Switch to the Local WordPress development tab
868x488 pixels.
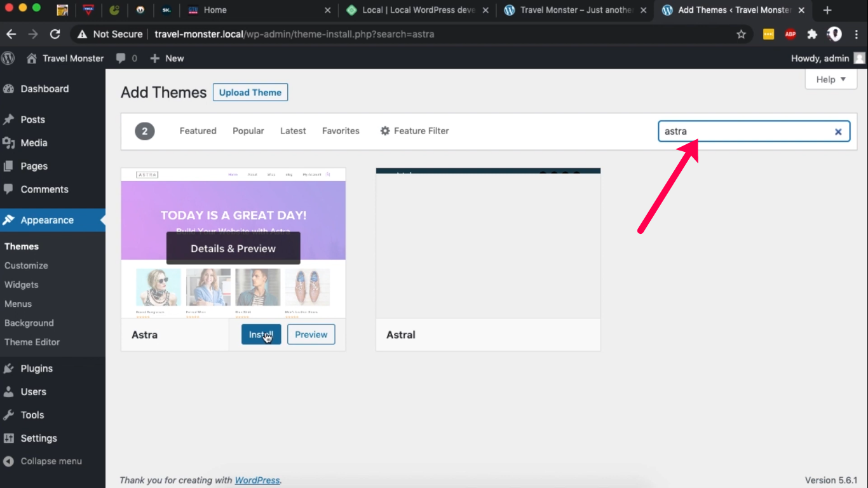(410, 10)
